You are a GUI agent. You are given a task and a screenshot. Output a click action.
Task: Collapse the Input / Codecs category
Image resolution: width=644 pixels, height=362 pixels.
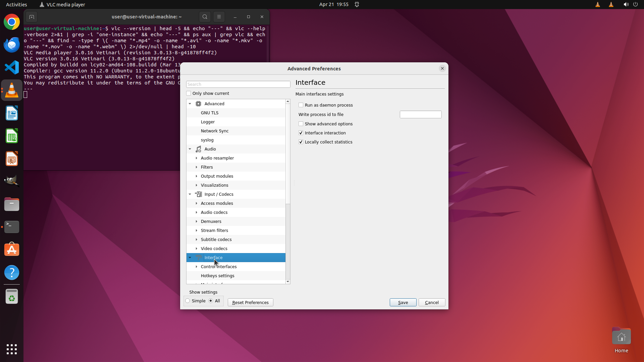click(x=190, y=194)
